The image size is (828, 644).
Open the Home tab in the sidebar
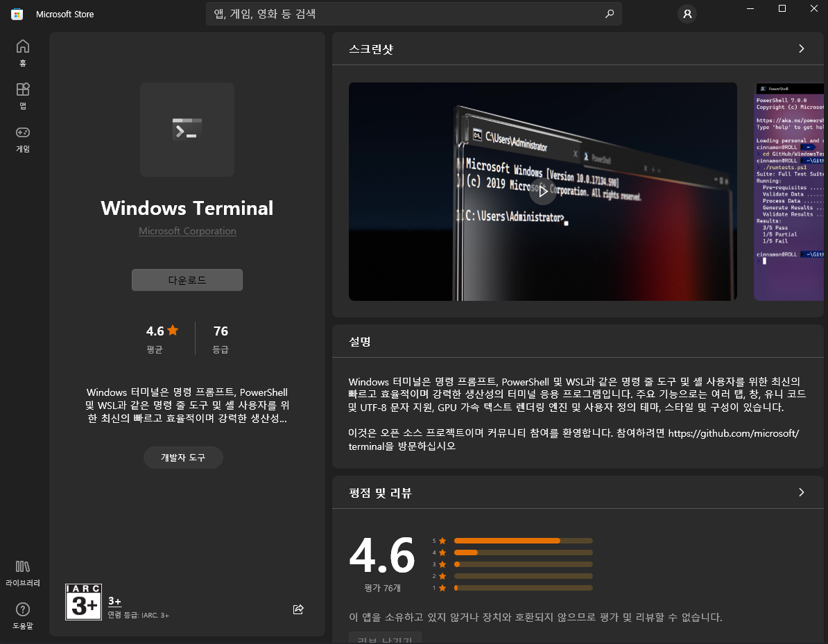point(23,53)
